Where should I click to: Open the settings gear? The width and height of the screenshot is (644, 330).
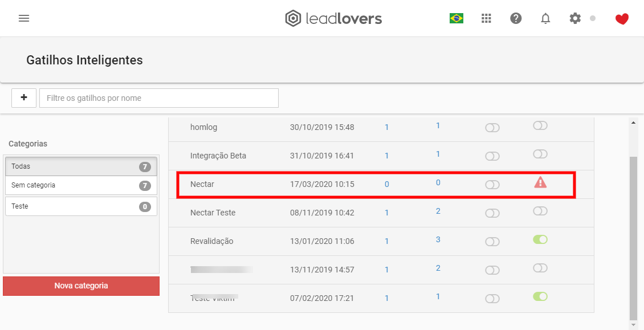575,18
